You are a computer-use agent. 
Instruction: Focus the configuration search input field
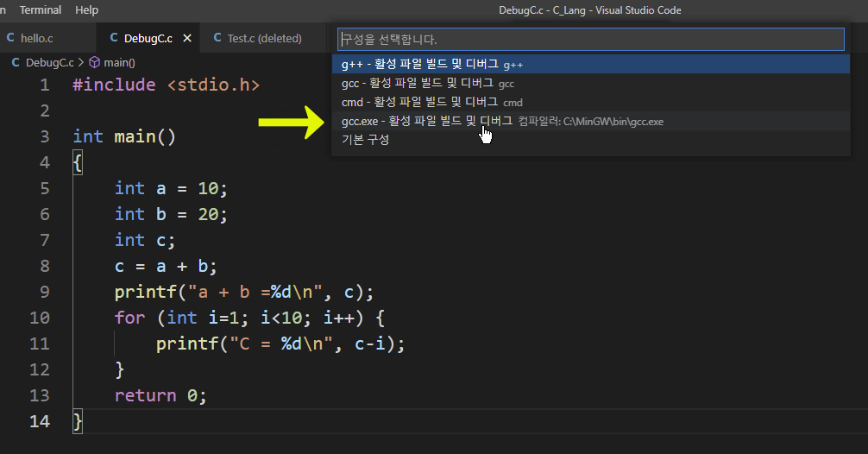pyautogui.click(x=591, y=40)
